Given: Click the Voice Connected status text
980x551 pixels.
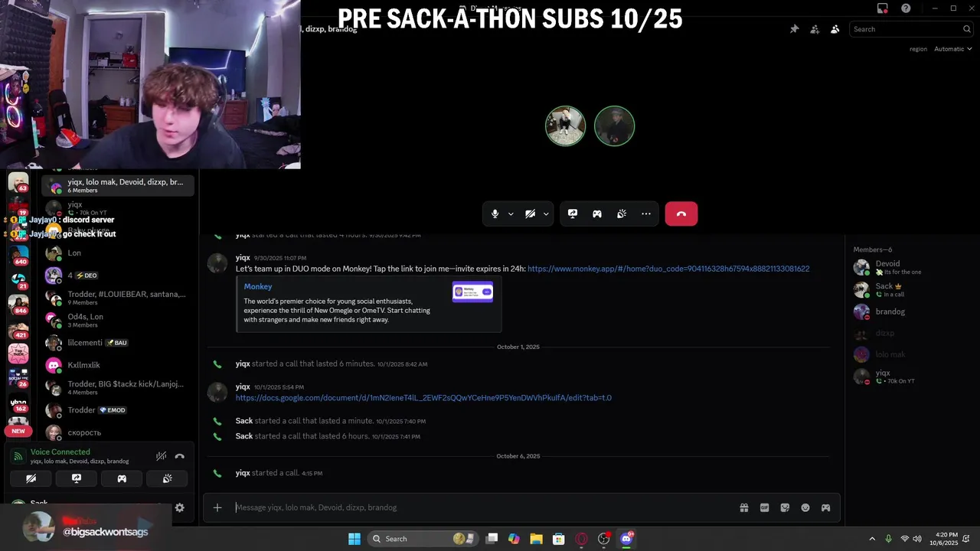Looking at the screenshot, I should [x=60, y=452].
